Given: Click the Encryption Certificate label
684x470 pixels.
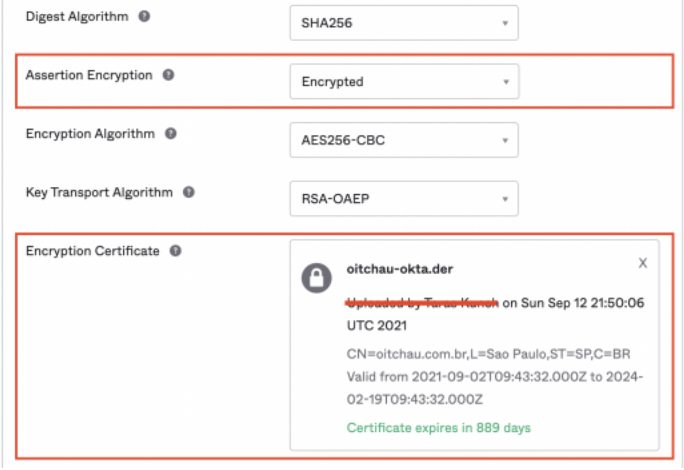Looking at the screenshot, I should pyautogui.click(x=92, y=251).
